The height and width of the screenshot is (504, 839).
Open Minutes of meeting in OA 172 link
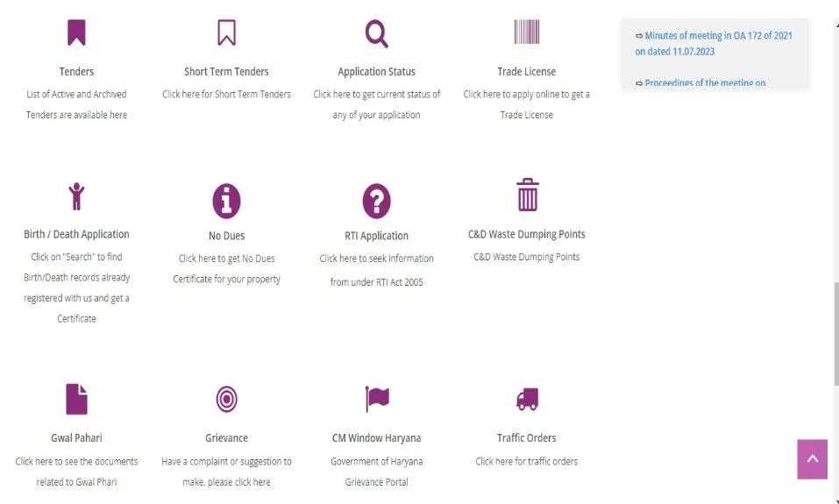(718, 36)
